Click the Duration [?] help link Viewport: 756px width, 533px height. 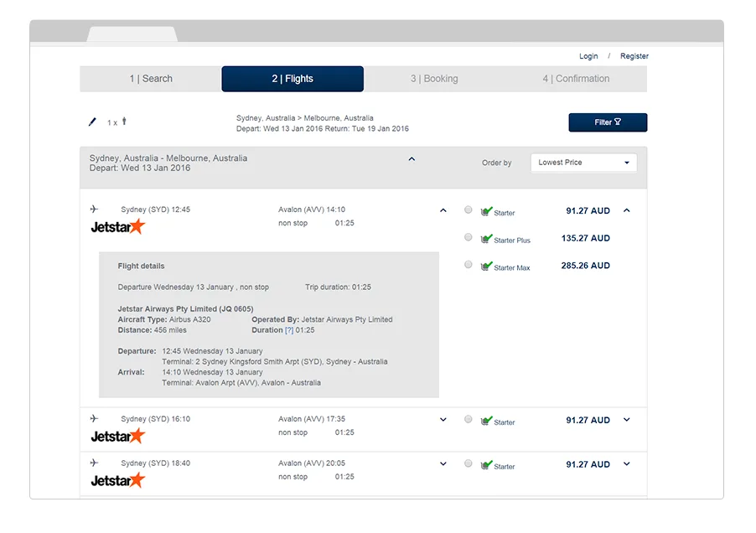289,330
